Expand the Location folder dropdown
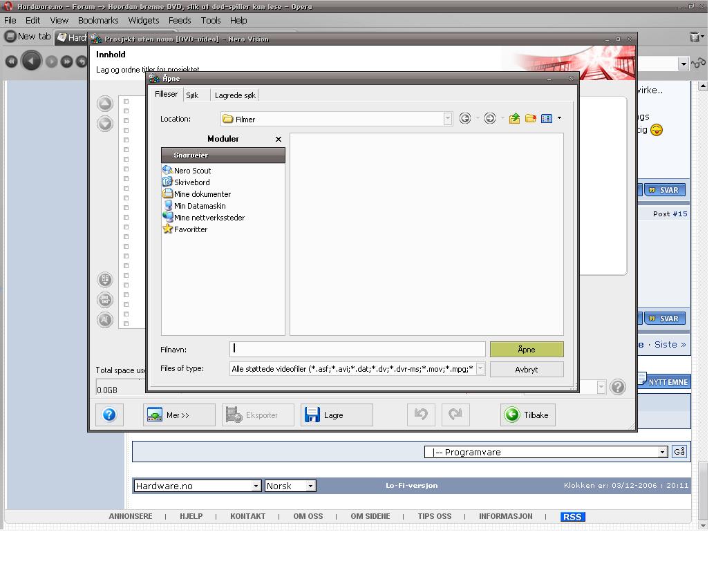Screen dimensions: 716x588 (x=448, y=119)
